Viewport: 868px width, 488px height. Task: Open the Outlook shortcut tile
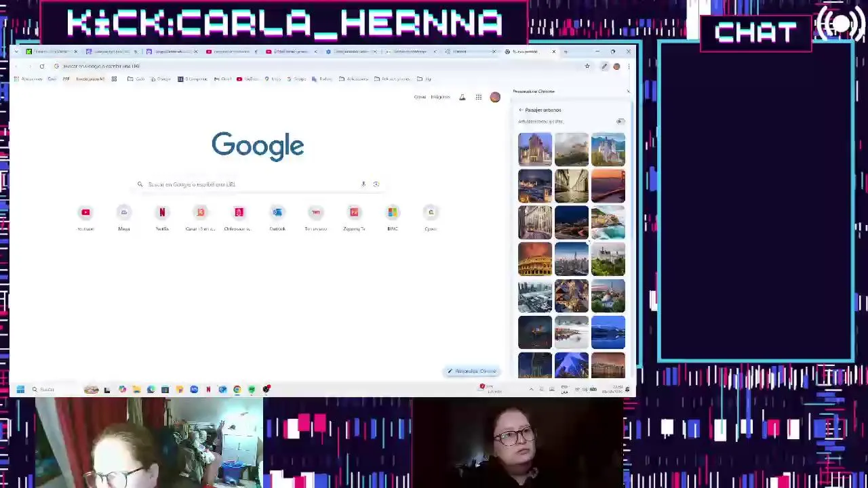point(277,218)
